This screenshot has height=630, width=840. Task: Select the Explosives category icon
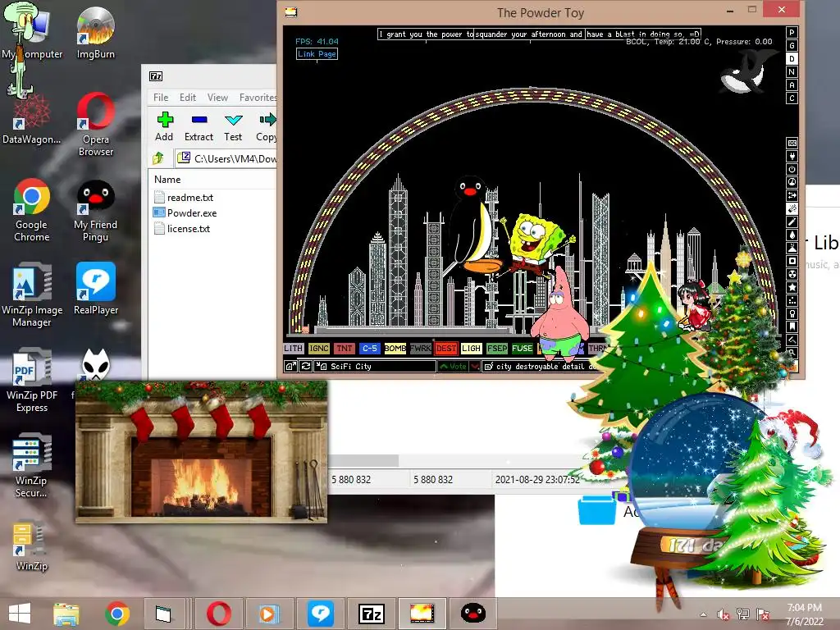pyautogui.click(x=792, y=208)
